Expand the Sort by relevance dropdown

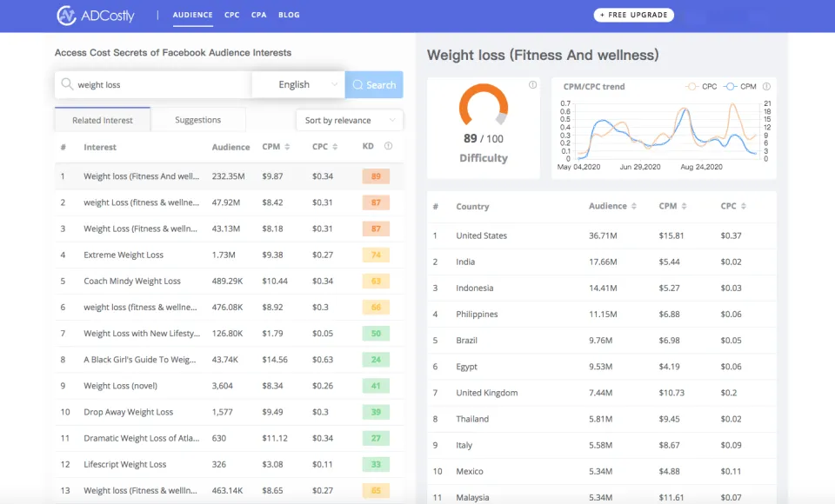[x=349, y=121]
